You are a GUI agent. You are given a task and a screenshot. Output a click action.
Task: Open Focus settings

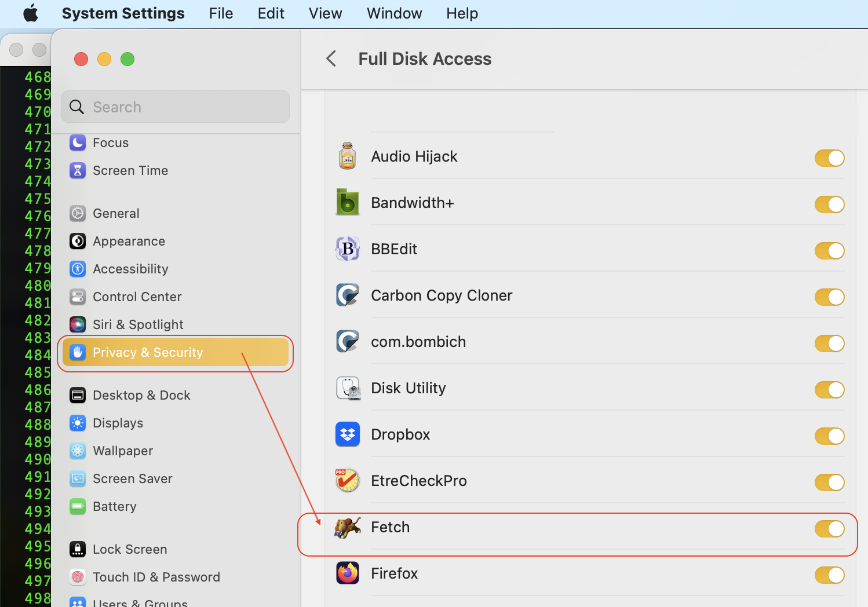pyautogui.click(x=176, y=142)
